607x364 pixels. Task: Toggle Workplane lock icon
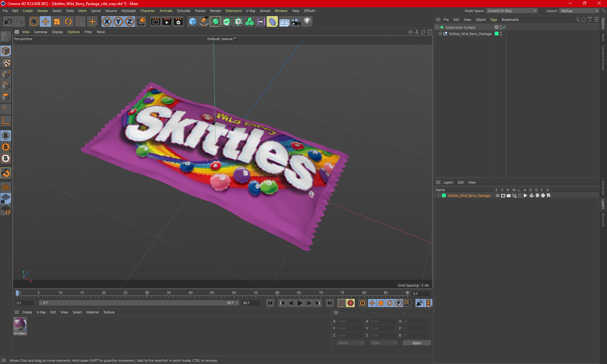(6, 199)
